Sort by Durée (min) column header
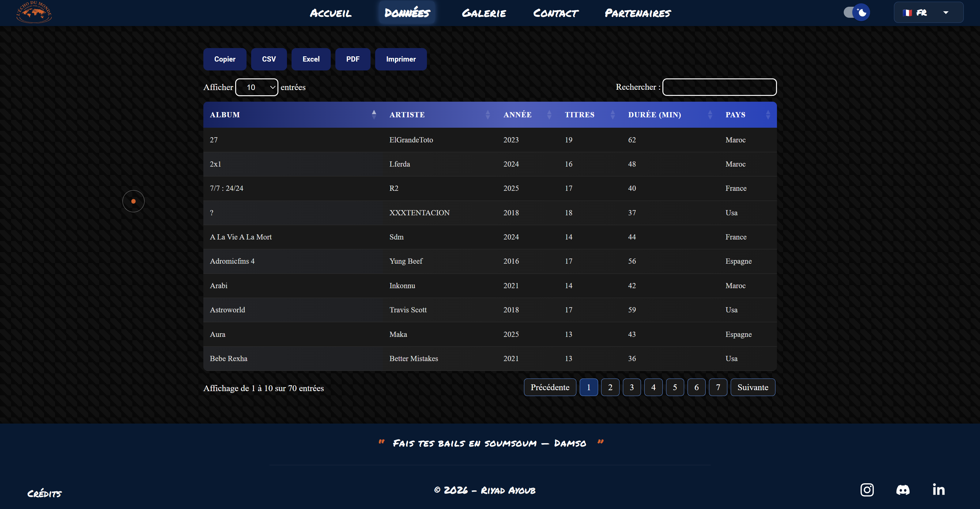This screenshot has width=980, height=509. click(x=654, y=115)
